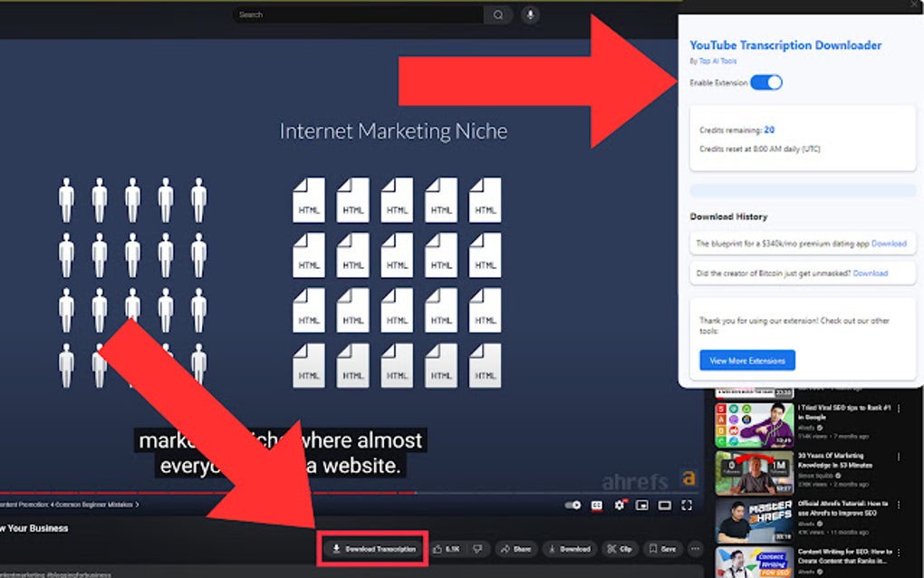Open View More Extensions

click(746, 360)
